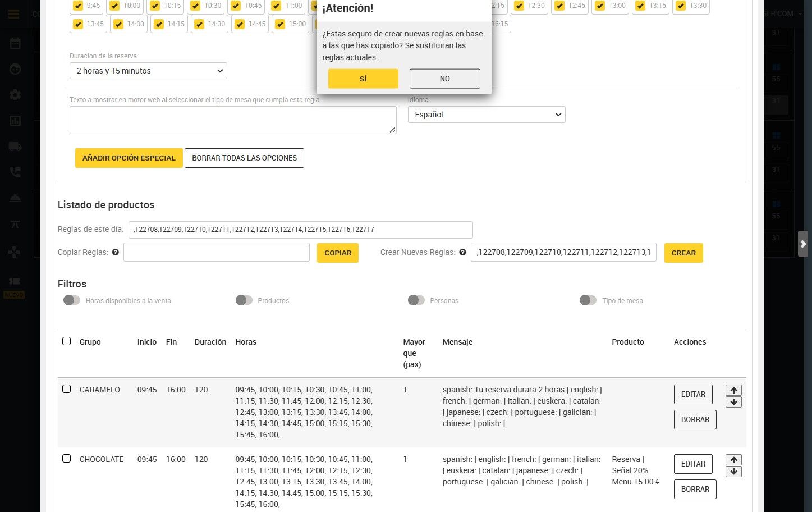Click the help icon next to Copiar Reglas
Viewport: 812px width, 512px height.
tap(116, 252)
